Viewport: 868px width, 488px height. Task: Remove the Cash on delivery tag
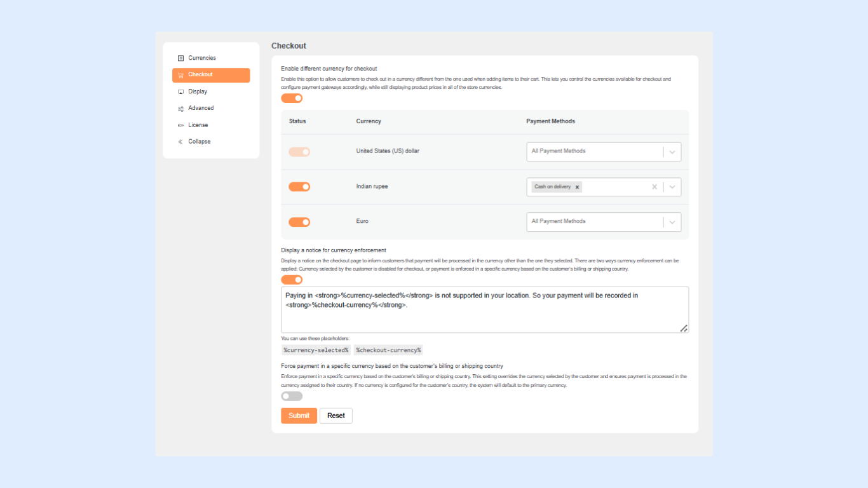(x=577, y=187)
